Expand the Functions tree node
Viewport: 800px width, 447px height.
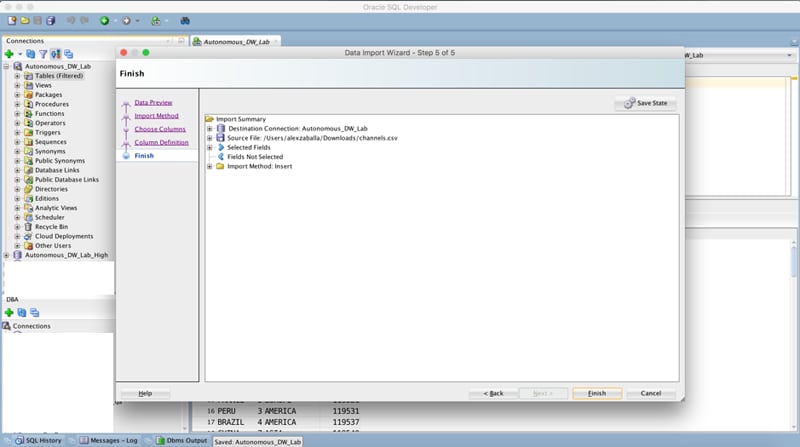click(17, 113)
